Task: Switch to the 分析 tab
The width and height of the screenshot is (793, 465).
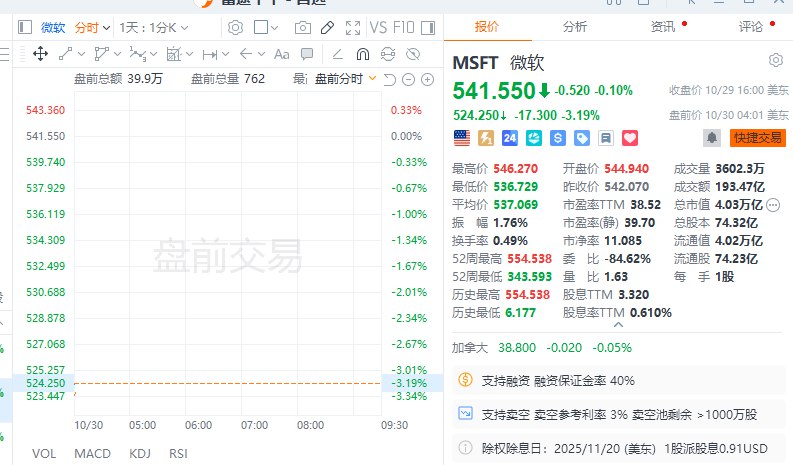Action: 575,27
